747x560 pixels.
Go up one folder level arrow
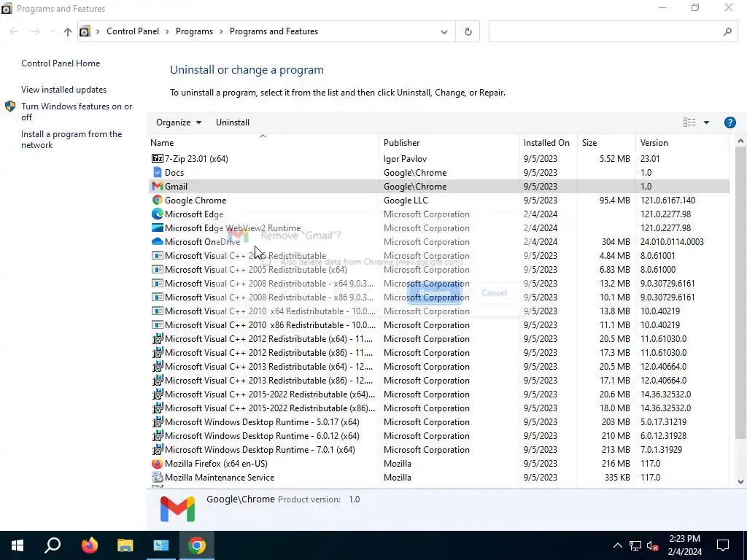pos(68,31)
